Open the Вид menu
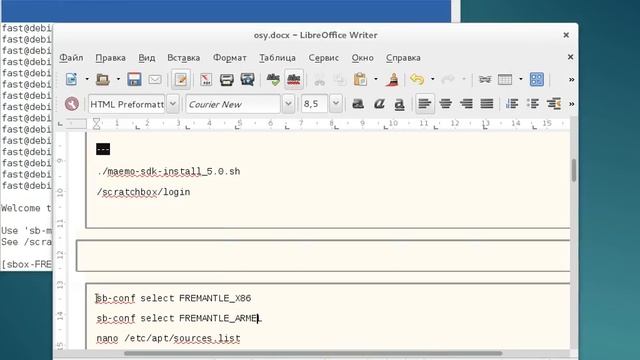This screenshot has width=640, height=360. click(x=147, y=58)
